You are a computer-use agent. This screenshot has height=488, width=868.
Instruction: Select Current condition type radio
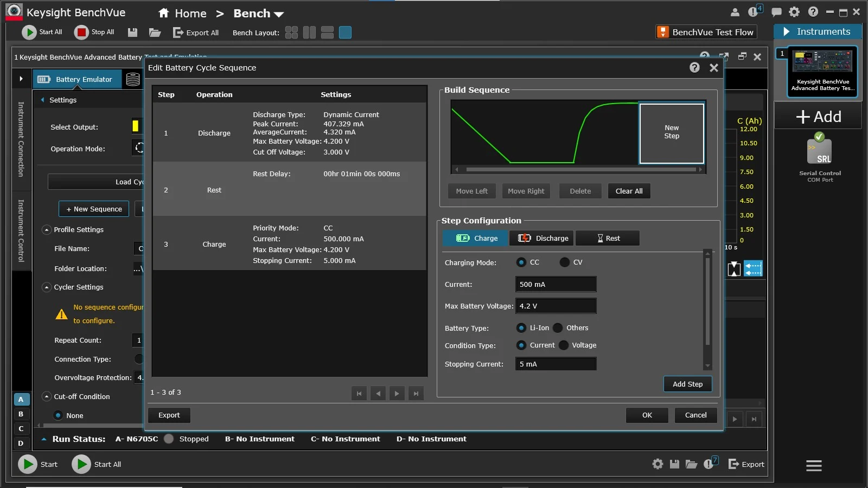521,345
